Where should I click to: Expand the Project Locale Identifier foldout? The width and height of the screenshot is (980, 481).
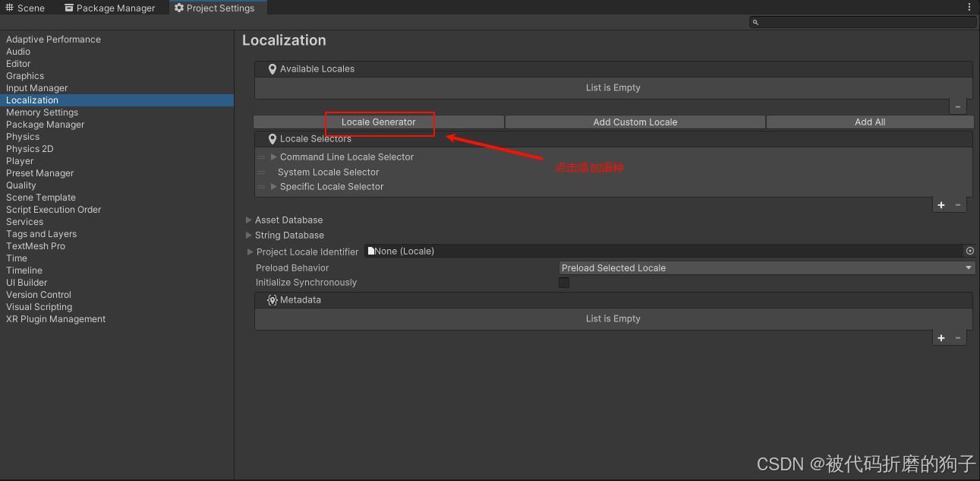click(x=251, y=252)
